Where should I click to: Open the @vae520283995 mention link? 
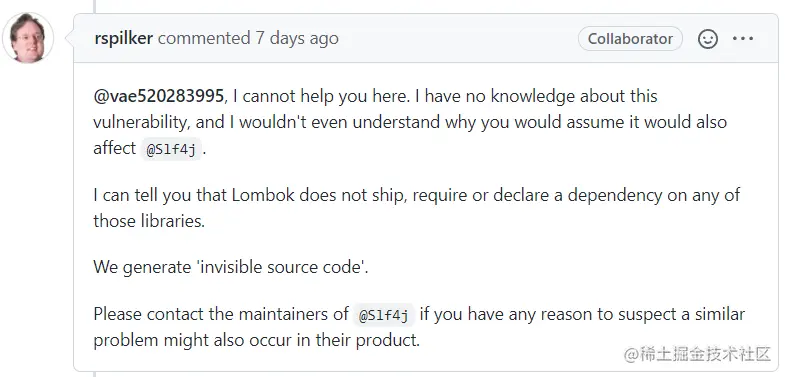tap(158, 96)
